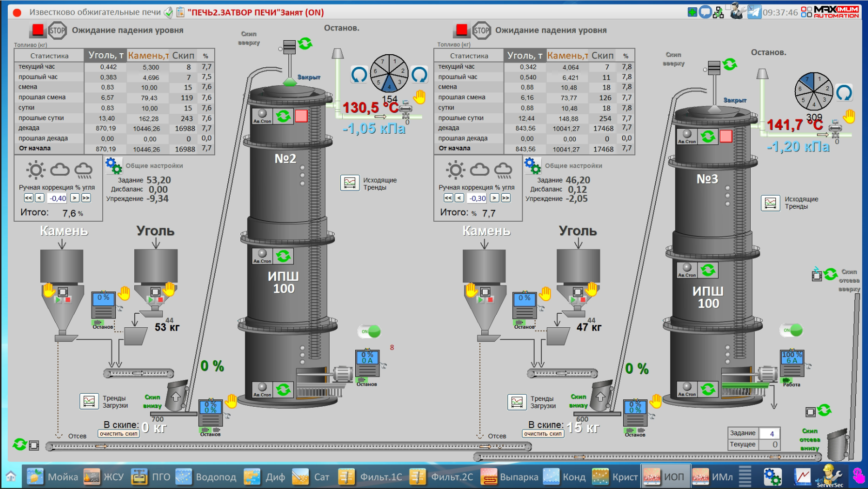
Task: Open kiln №2 Тренды Загрузки chart icon
Action: tap(89, 401)
